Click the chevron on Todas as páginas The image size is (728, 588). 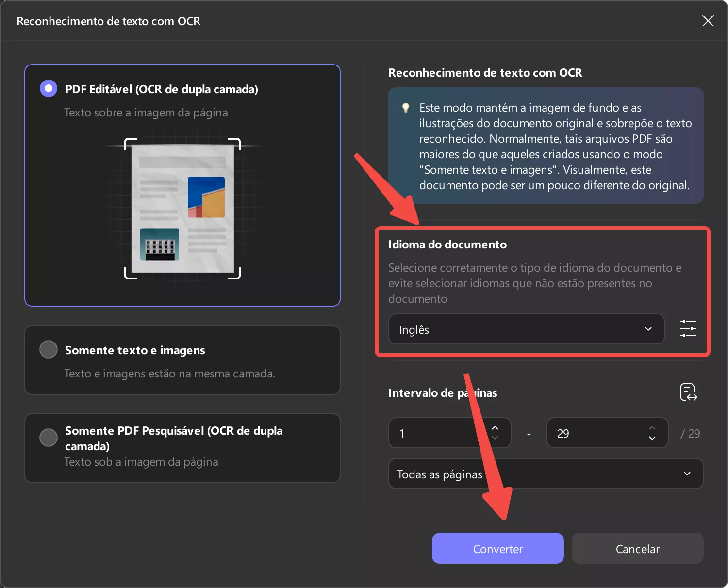686,474
